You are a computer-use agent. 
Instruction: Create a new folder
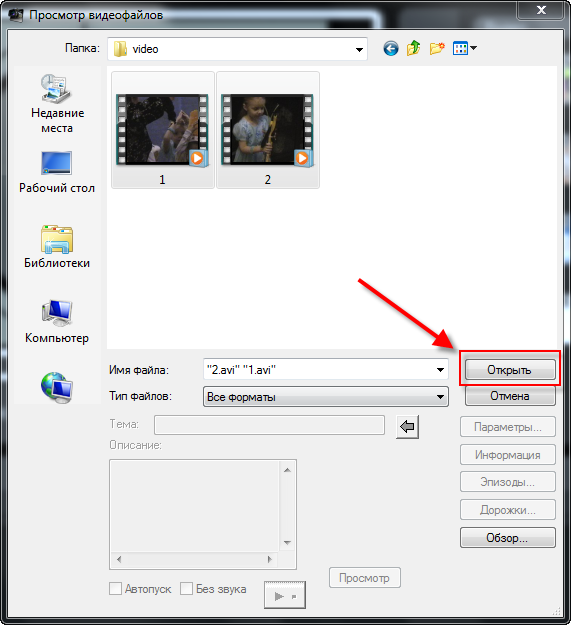pos(437,49)
